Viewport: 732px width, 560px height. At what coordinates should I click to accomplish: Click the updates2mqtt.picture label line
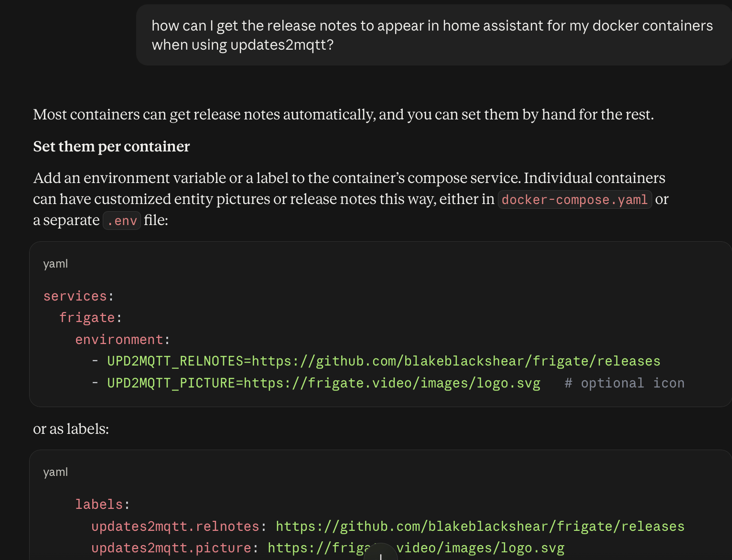click(328, 548)
